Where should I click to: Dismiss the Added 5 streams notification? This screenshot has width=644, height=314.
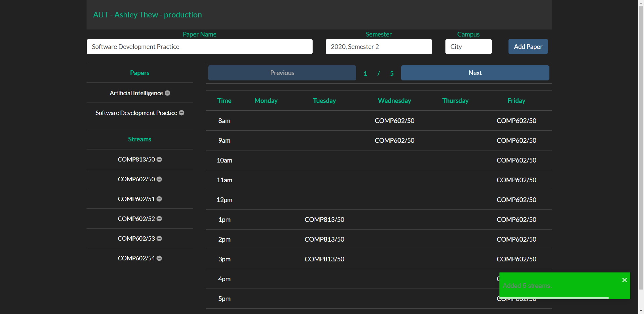(624, 279)
